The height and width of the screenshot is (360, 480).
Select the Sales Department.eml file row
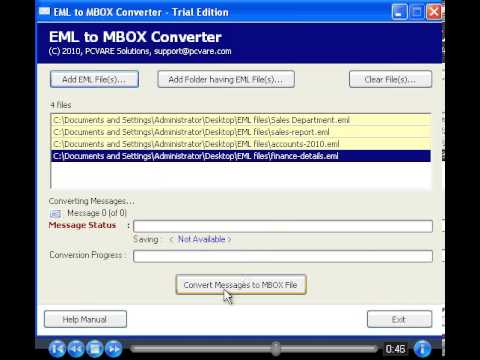coord(241,120)
